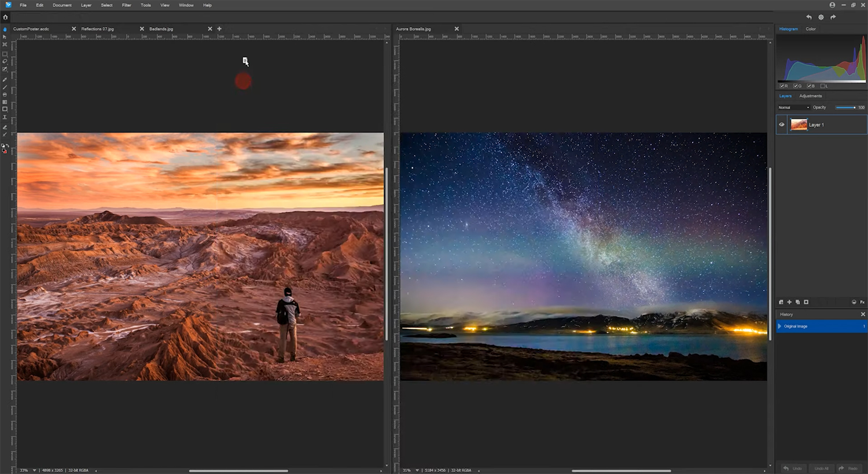
Task: Activate the Text tool
Action: 5,117
